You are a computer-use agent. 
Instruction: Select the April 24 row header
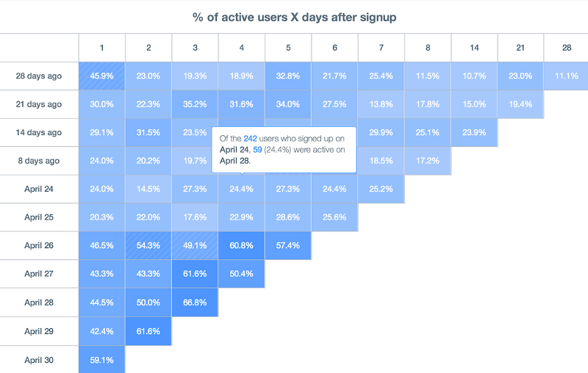(x=39, y=189)
